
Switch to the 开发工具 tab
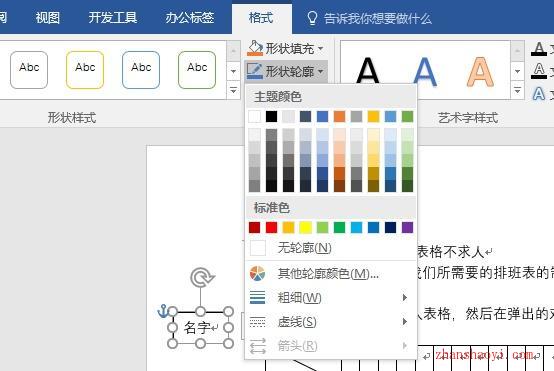pos(113,17)
